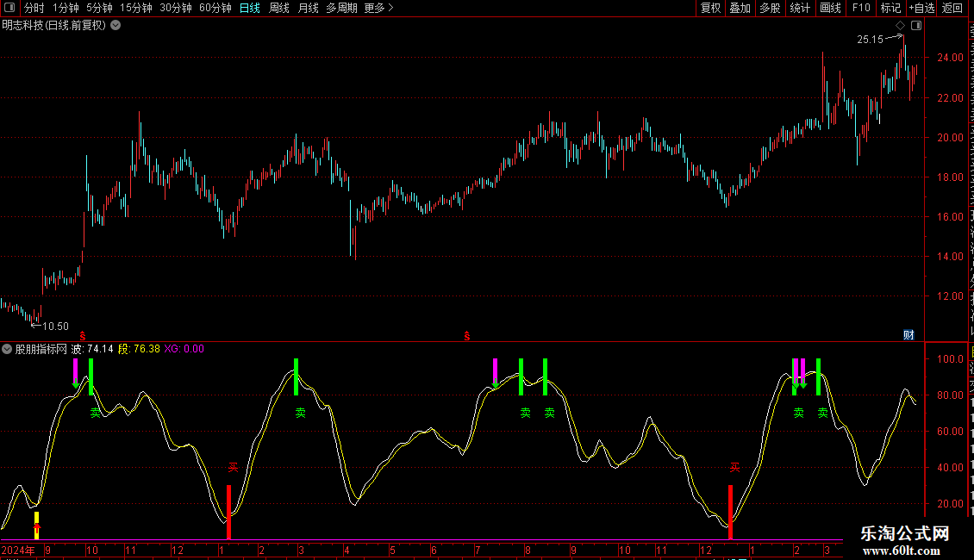Switch to 月线 monthly chart
The width and height of the screenshot is (974, 560).
click(308, 8)
